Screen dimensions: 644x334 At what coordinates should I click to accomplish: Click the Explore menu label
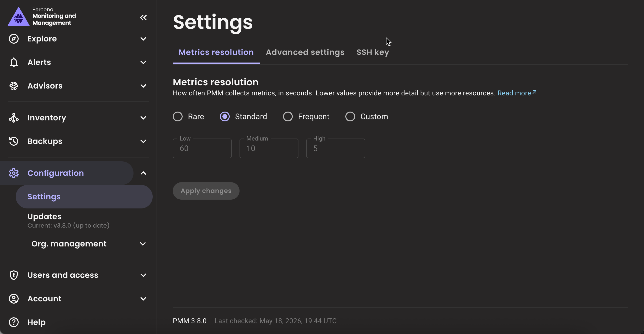[x=42, y=39]
